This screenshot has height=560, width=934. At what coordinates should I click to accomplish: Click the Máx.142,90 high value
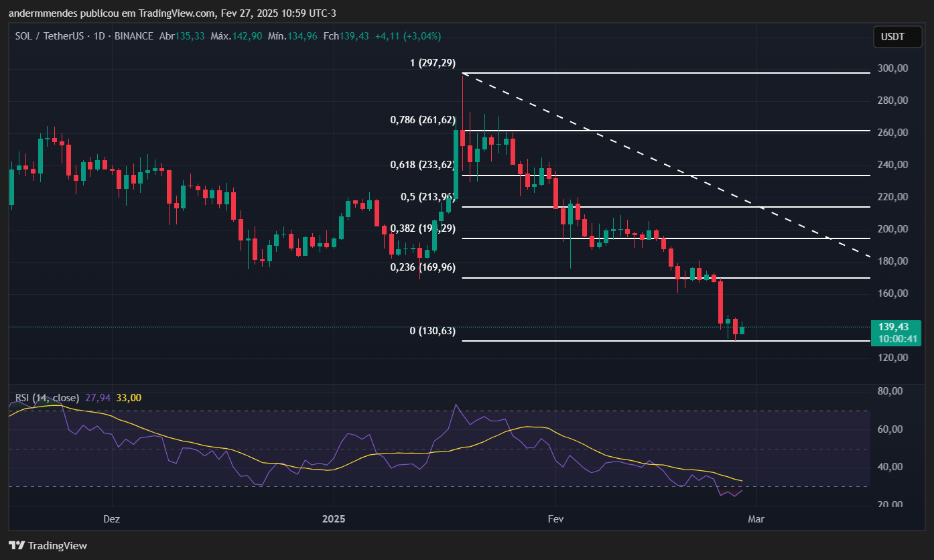click(x=237, y=36)
